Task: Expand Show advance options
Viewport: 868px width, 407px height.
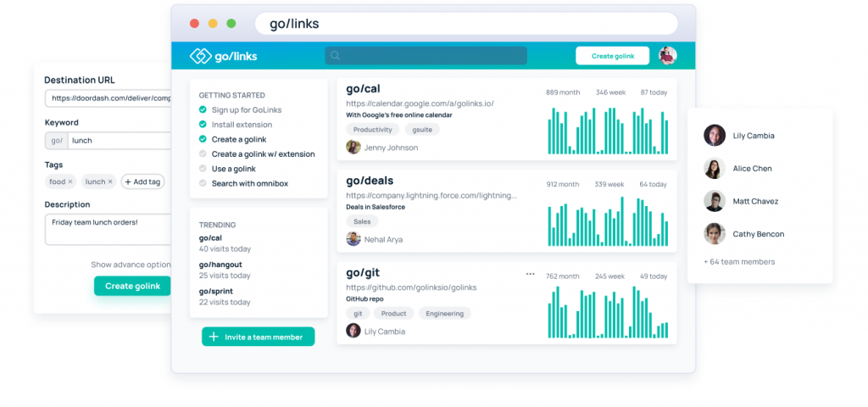Action: (131, 265)
